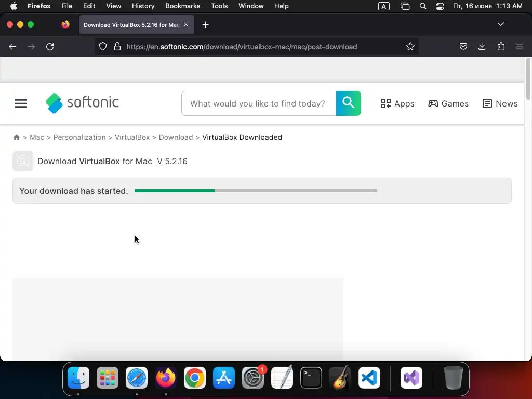This screenshot has height=399, width=532.
Task: Click the download progress bar
Action: pyautogui.click(x=256, y=191)
